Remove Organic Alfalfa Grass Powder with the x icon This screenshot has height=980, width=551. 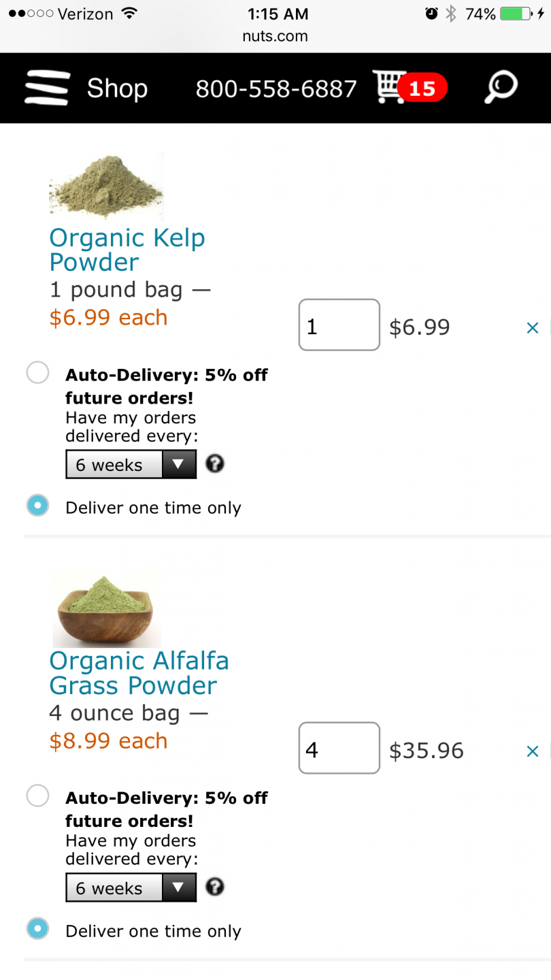tap(533, 751)
